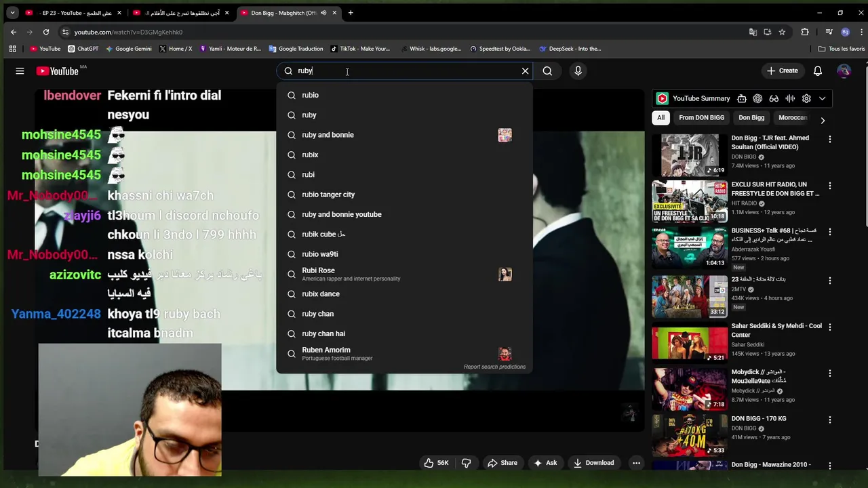Open the Google Translate page icon
The image size is (868, 488).
(753, 32)
